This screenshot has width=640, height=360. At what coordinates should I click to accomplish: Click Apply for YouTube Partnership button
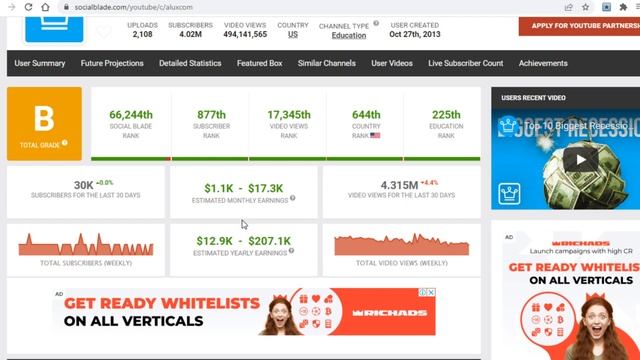(x=579, y=26)
